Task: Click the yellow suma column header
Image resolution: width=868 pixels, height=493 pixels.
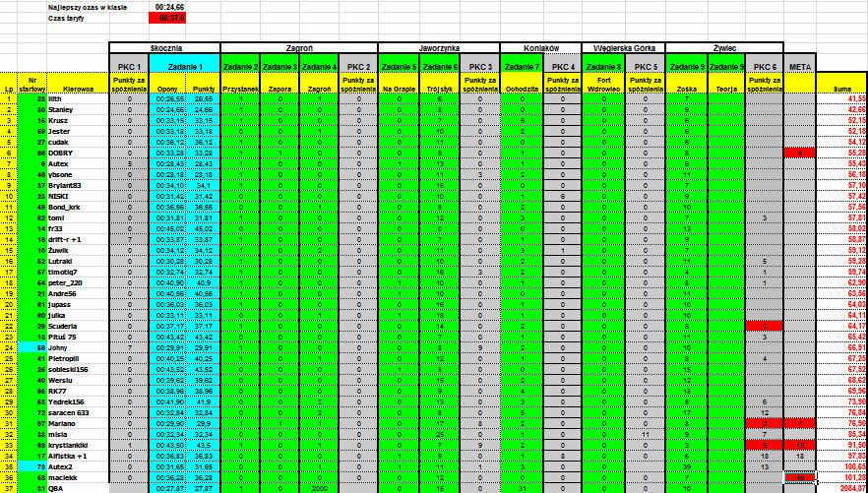Action: click(842, 89)
